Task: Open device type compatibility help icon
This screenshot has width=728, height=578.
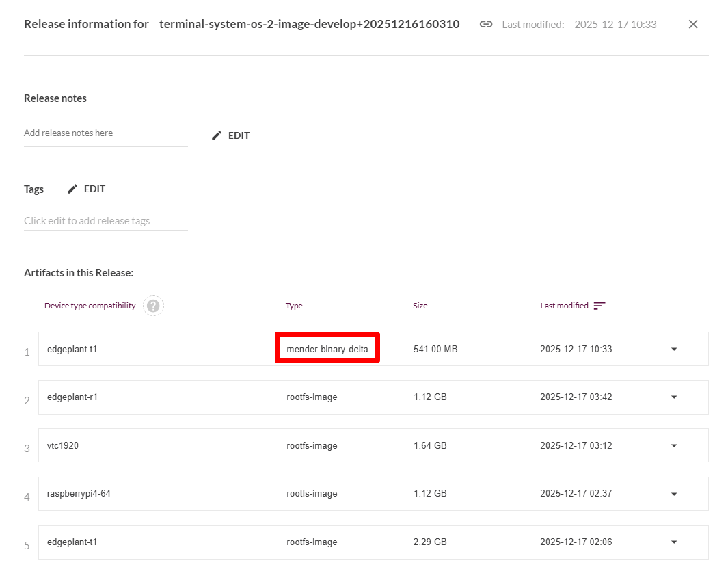Action: 153,306
